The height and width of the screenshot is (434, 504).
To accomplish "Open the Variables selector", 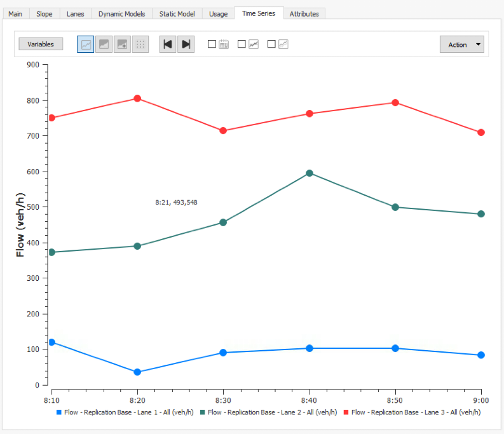I will pyautogui.click(x=41, y=44).
